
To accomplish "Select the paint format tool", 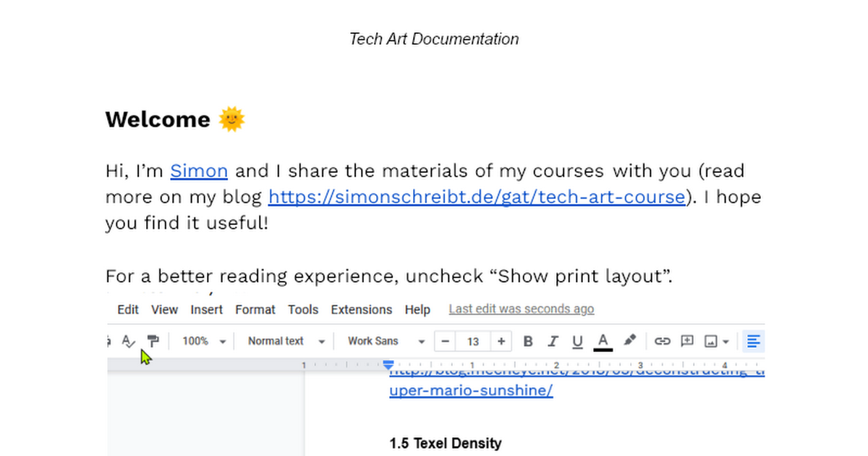I will pyautogui.click(x=153, y=341).
